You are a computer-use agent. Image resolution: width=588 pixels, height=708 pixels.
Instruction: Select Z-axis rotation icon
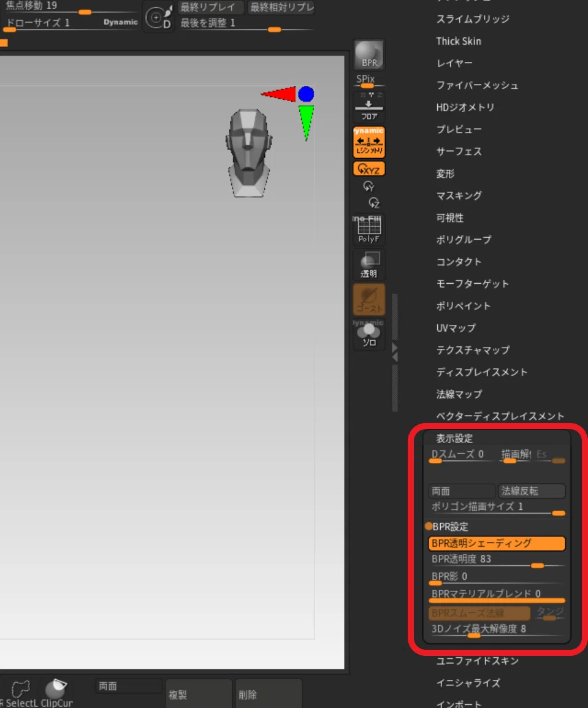pyautogui.click(x=374, y=202)
